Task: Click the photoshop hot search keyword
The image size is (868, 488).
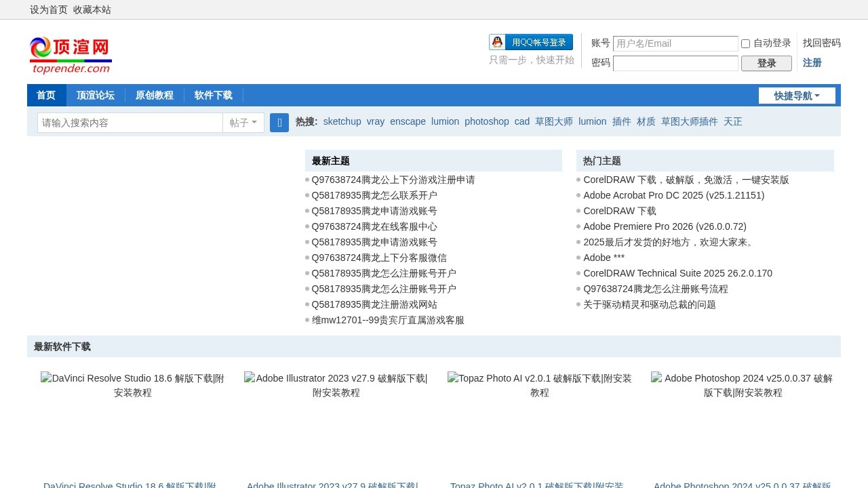Action: tap(486, 121)
